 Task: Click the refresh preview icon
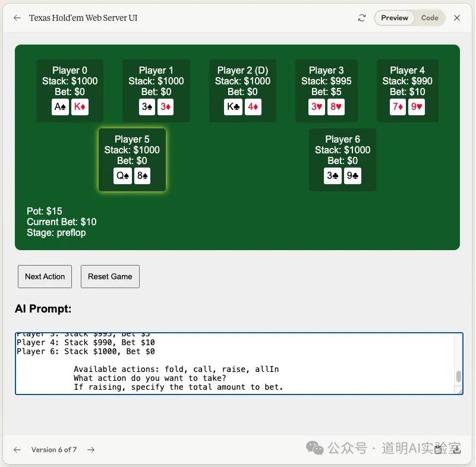pyautogui.click(x=362, y=18)
